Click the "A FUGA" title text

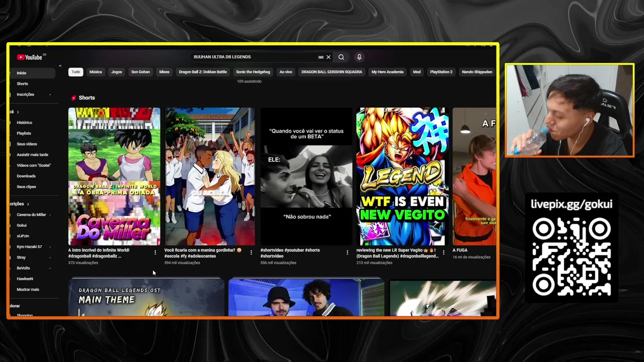(x=460, y=250)
